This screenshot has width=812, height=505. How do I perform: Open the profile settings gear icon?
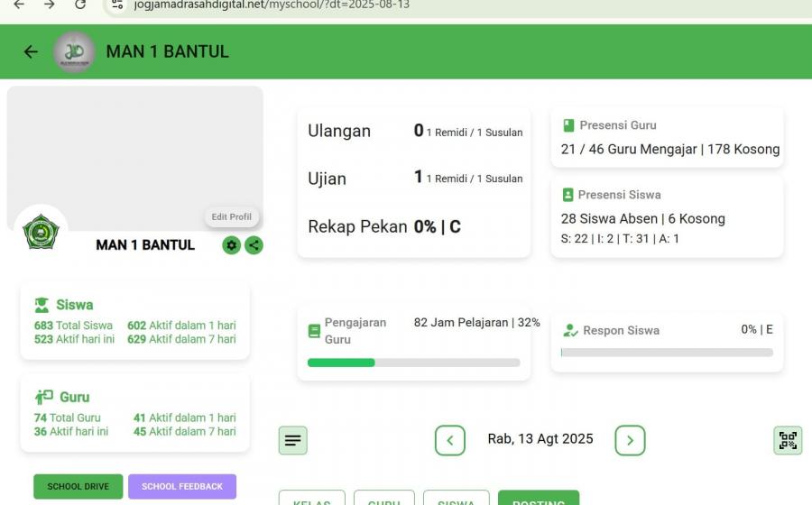click(x=232, y=245)
